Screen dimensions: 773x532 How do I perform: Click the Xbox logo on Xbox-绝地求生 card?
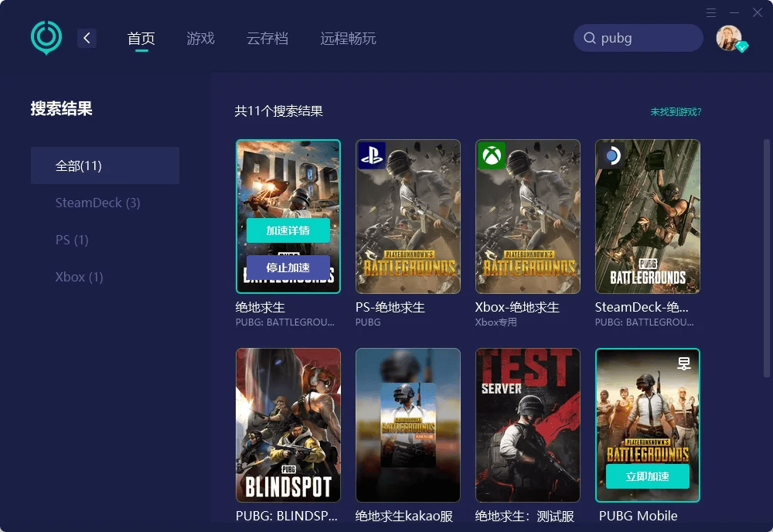[x=492, y=155]
